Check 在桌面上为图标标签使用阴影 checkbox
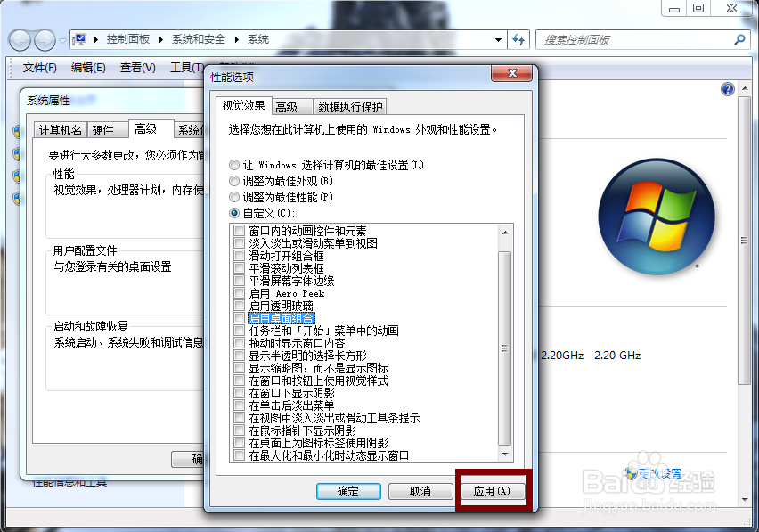 coord(239,443)
